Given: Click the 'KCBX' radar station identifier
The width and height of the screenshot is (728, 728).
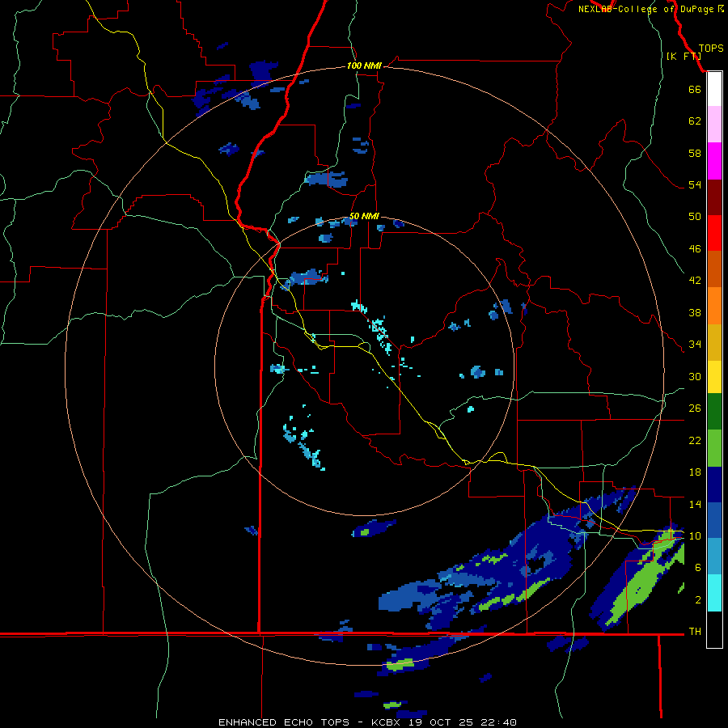Looking at the screenshot, I should (x=389, y=722).
